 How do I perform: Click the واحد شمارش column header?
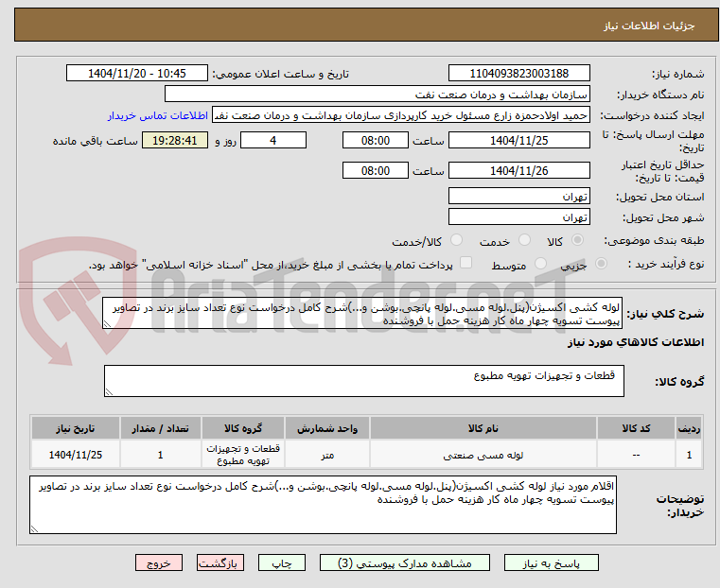pyautogui.click(x=327, y=428)
